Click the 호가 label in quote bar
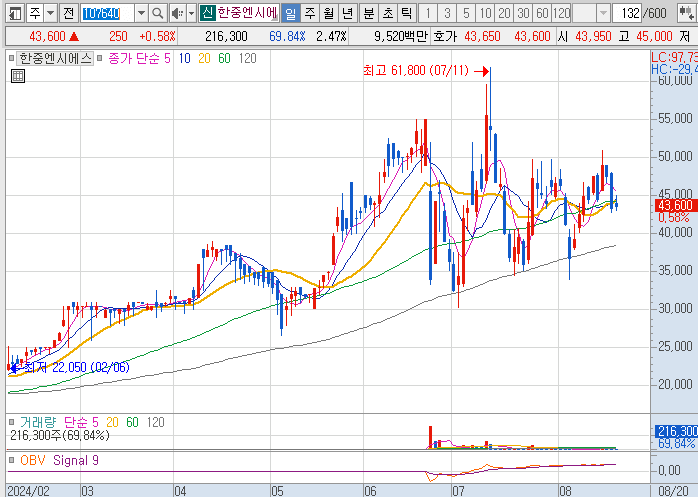Viewport: 698px width, 497px height. 445,37
